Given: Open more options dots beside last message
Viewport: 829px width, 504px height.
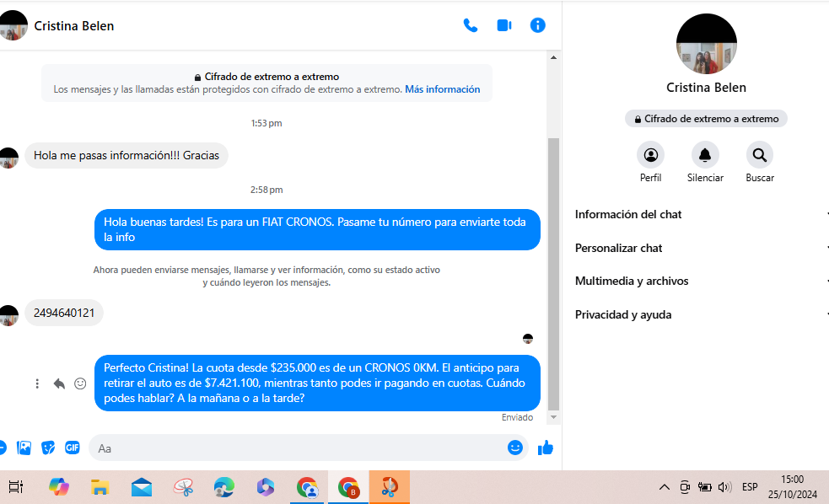Looking at the screenshot, I should pos(37,383).
